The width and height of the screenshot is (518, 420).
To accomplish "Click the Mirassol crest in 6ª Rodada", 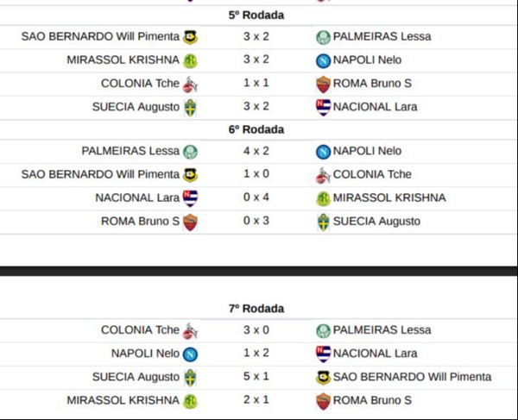I will pos(323,197).
